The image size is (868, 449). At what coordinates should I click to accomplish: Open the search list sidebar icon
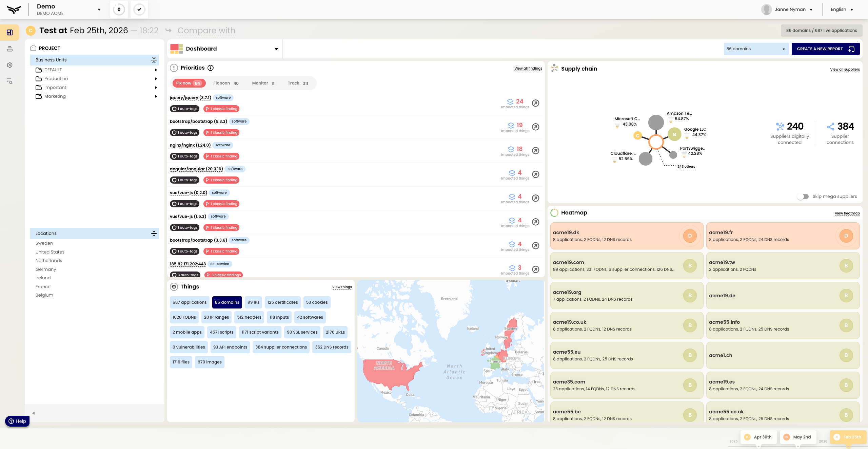click(10, 81)
